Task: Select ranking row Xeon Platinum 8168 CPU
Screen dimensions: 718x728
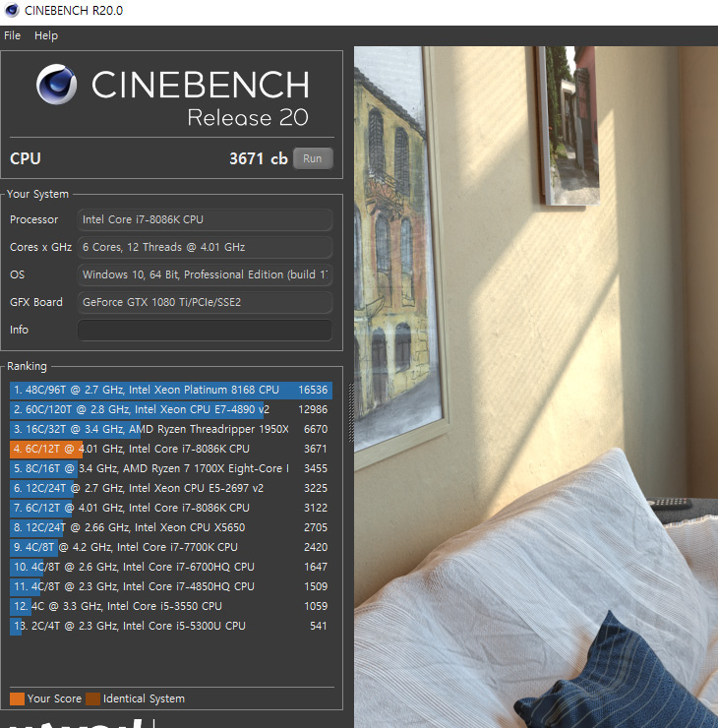Action: [x=171, y=390]
